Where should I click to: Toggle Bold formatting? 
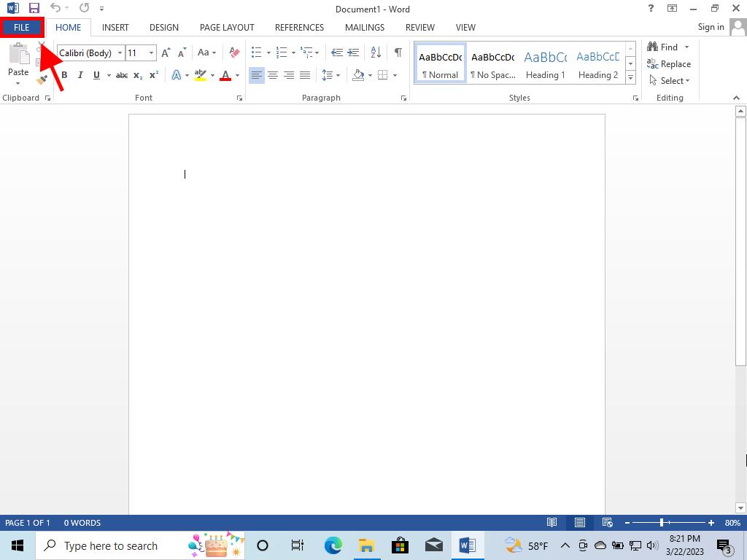pos(64,75)
